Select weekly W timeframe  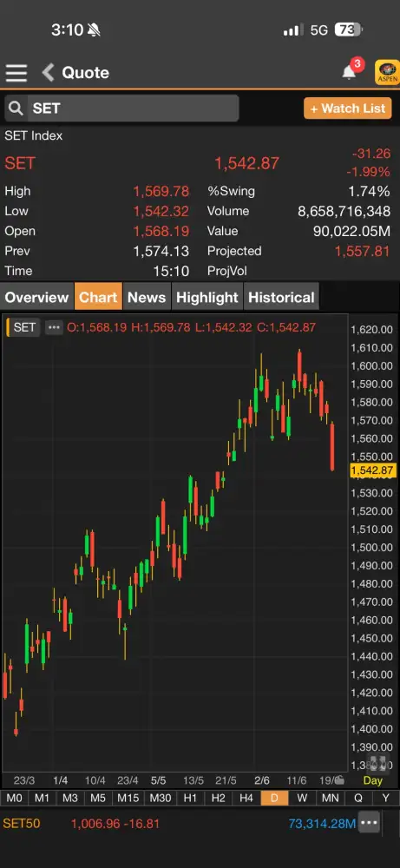pos(302,798)
